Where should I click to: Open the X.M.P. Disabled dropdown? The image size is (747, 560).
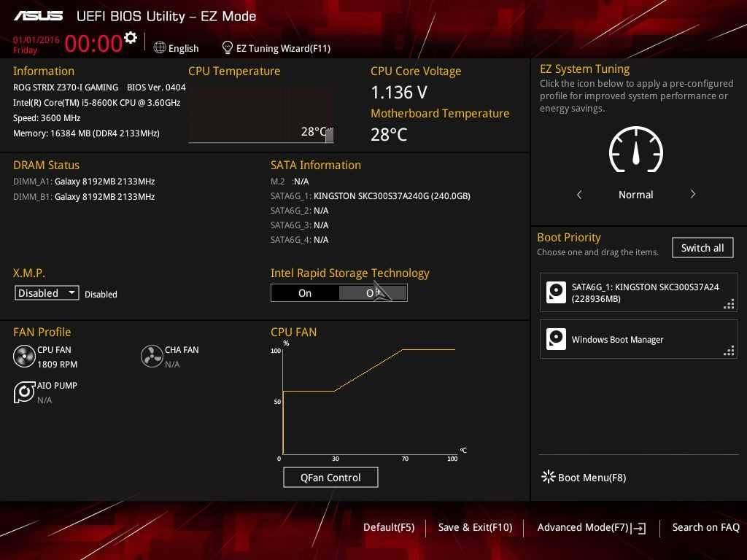point(47,293)
